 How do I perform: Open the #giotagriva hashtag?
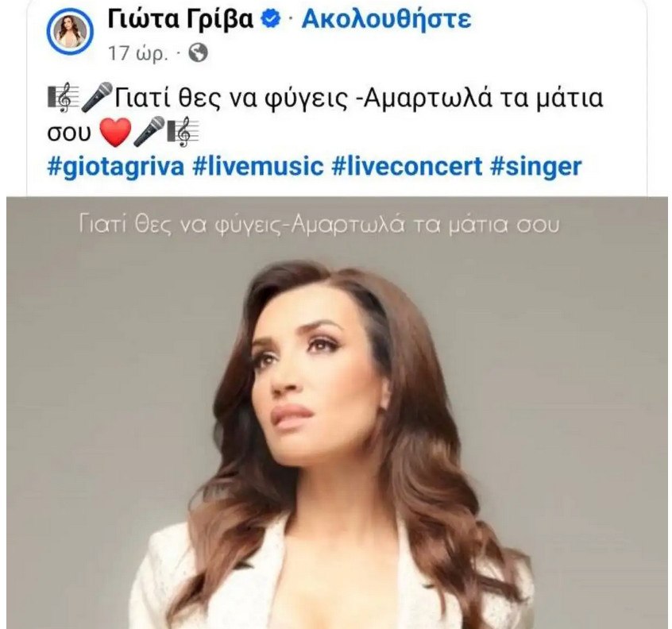coord(116,166)
